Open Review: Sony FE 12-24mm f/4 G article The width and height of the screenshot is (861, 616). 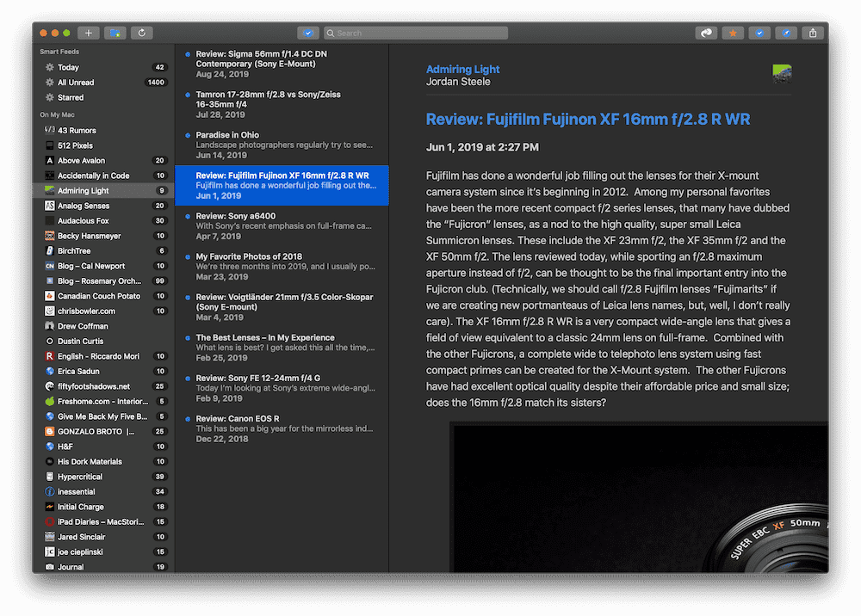(x=282, y=388)
